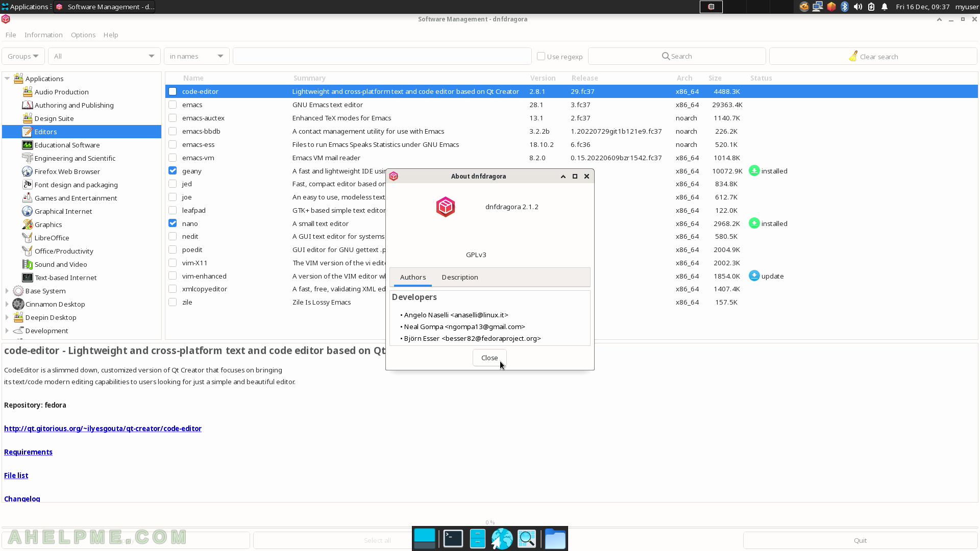
Task: Click the Authoring and Publishing icon
Action: pyautogui.click(x=28, y=105)
